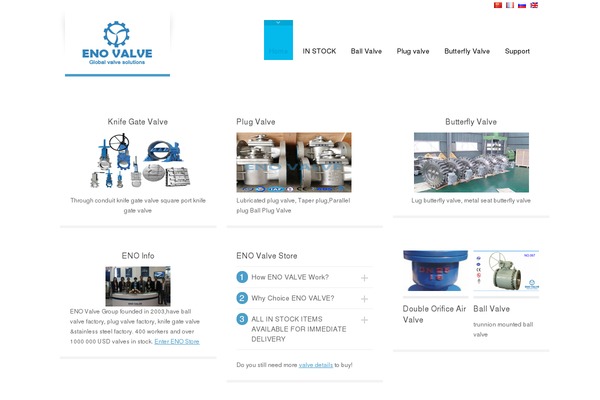Open the Knife Gate Valve heading

point(138,122)
